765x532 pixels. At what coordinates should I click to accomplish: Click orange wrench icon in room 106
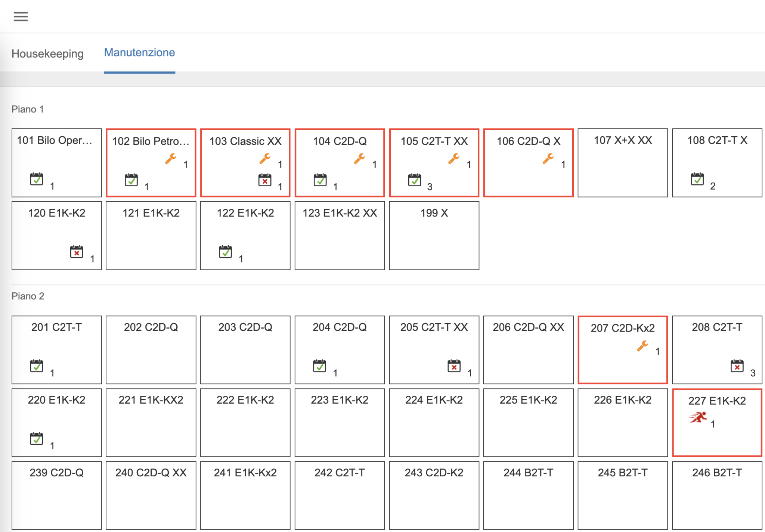click(548, 159)
